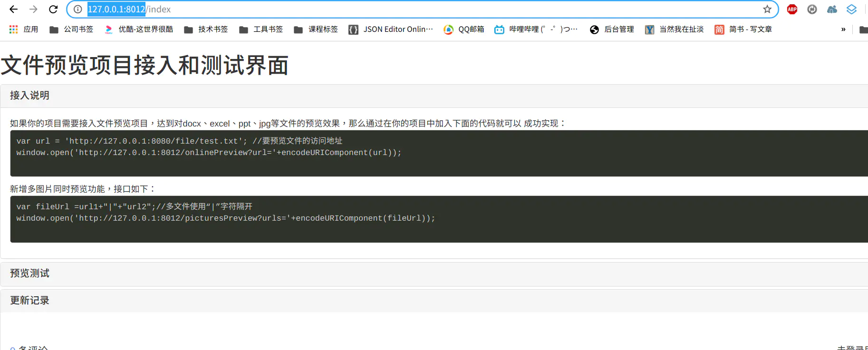Go forward to the next page
The image size is (868, 350).
pos(33,9)
